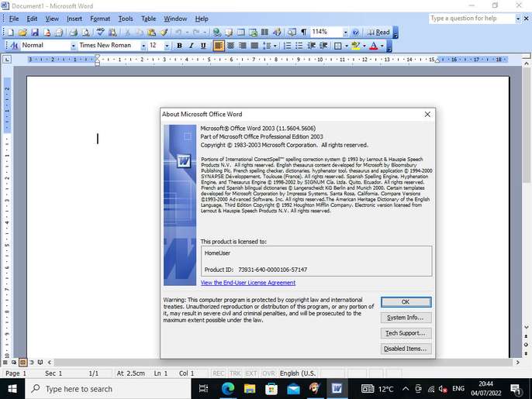
Task: View the End-User License Agreement link
Action: (247, 282)
